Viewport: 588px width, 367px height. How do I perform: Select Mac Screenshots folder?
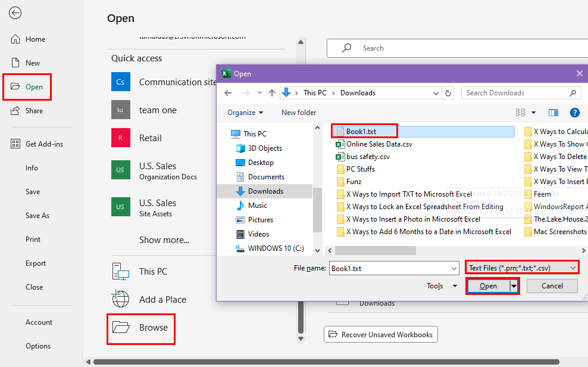click(556, 232)
